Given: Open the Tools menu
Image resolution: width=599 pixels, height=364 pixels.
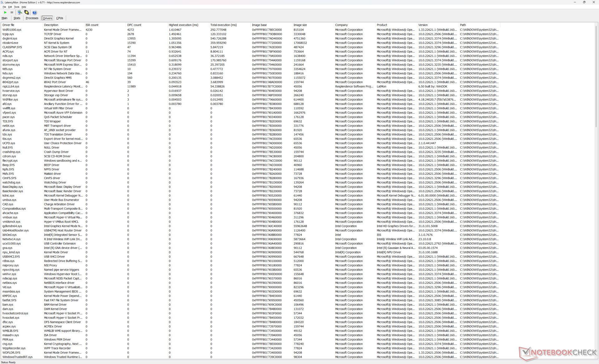Looking at the screenshot, I should (x=17, y=7).
